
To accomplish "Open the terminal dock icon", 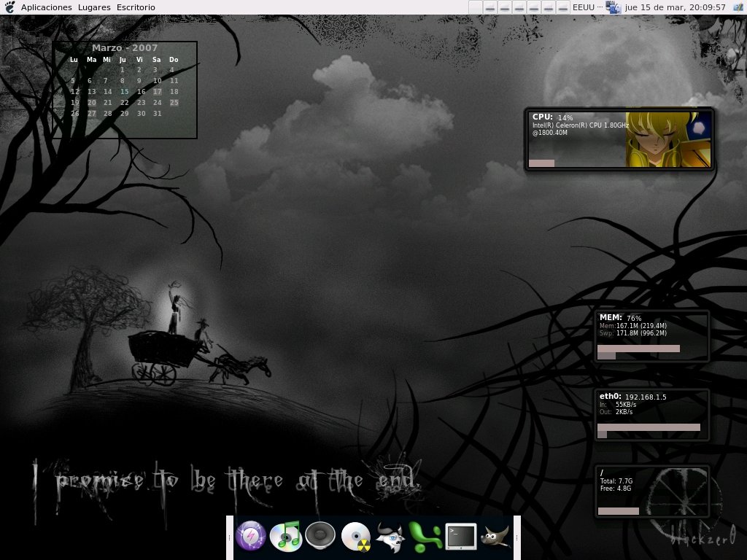I will point(461,537).
